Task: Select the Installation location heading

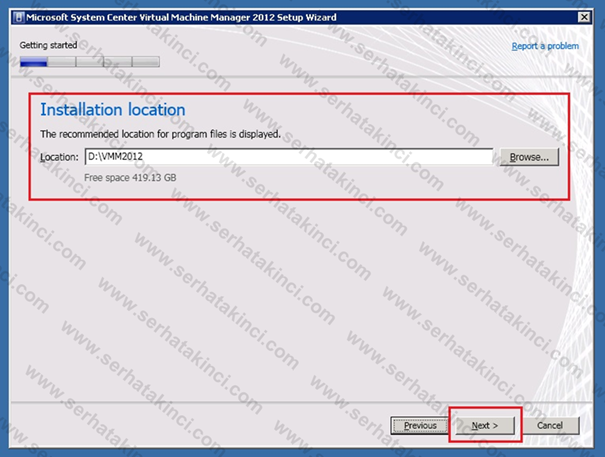Action: click(x=113, y=110)
